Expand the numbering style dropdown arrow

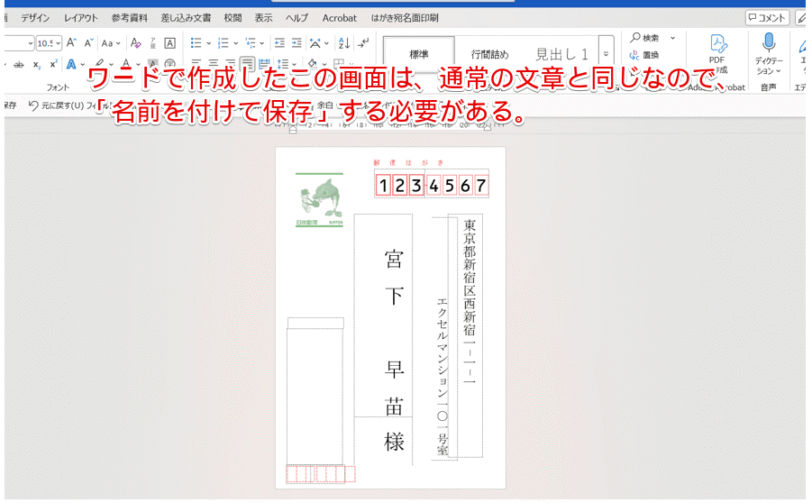(236, 44)
